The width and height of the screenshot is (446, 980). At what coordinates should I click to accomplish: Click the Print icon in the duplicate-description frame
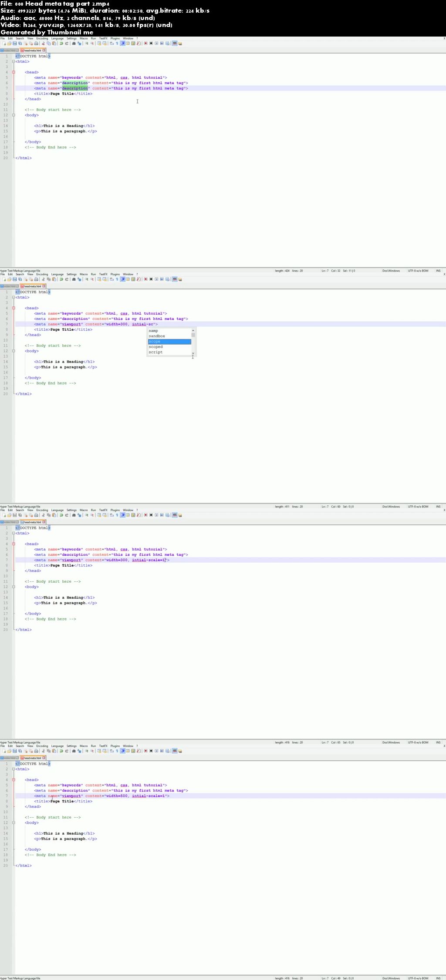(36, 43)
